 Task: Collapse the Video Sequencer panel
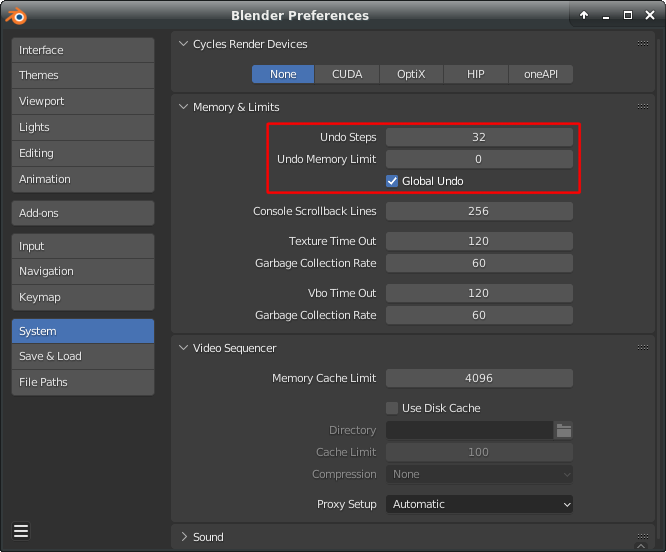tap(183, 348)
